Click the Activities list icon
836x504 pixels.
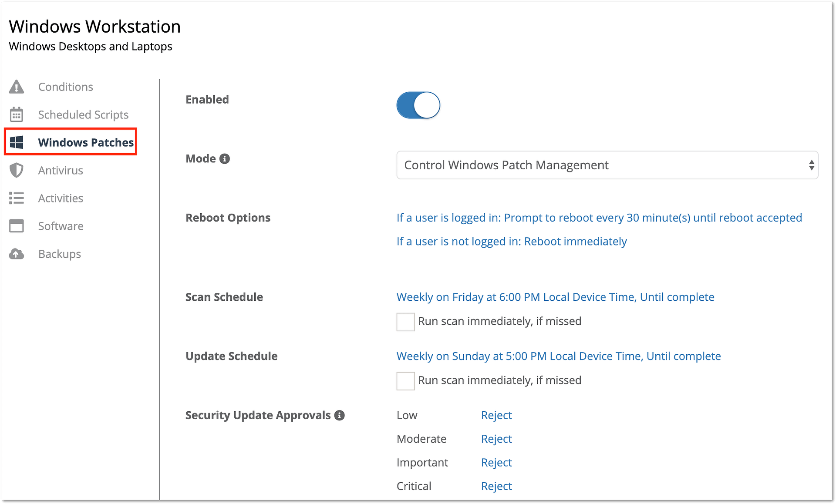point(17,198)
